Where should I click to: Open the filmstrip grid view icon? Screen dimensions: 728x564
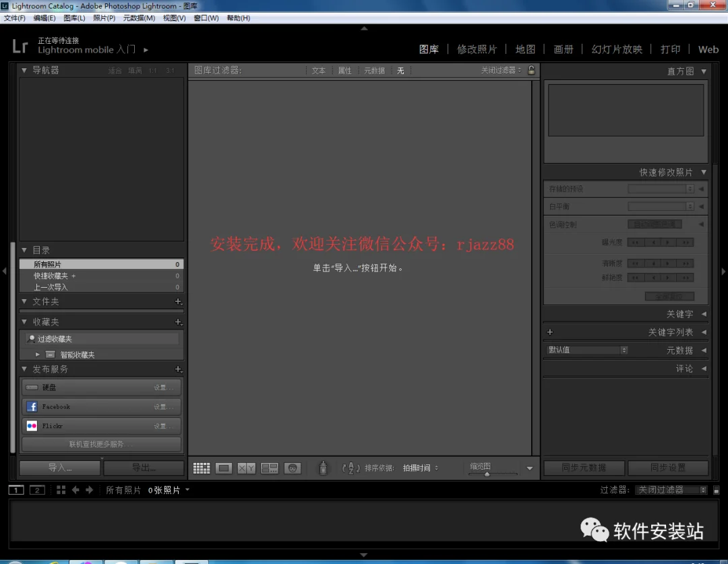(61, 490)
